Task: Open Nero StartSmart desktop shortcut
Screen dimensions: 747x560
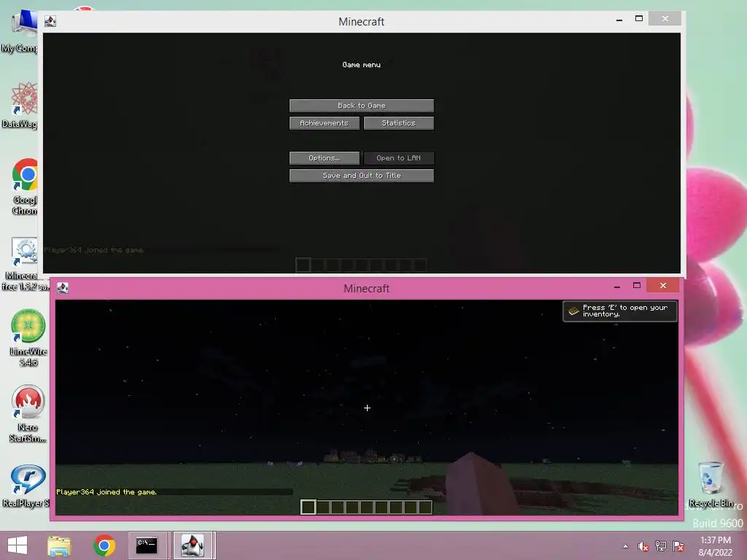Action: pyautogui.click(x=28, y=414)
